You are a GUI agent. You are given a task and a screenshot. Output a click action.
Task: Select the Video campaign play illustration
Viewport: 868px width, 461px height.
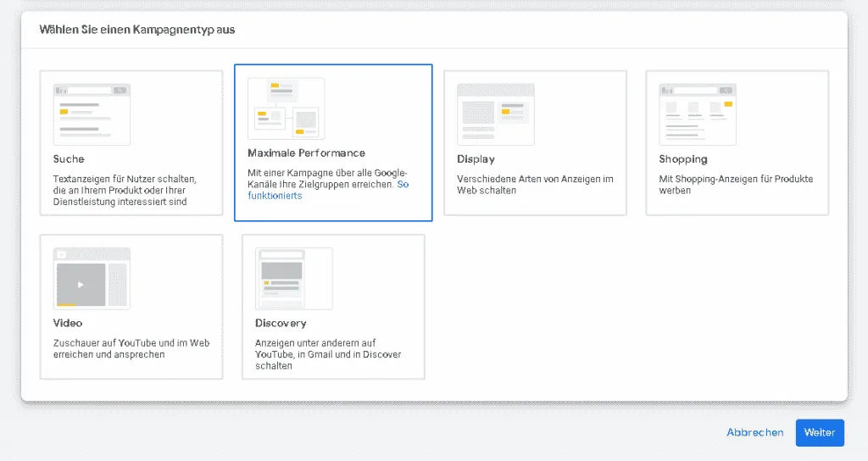[x=92, y=278]
